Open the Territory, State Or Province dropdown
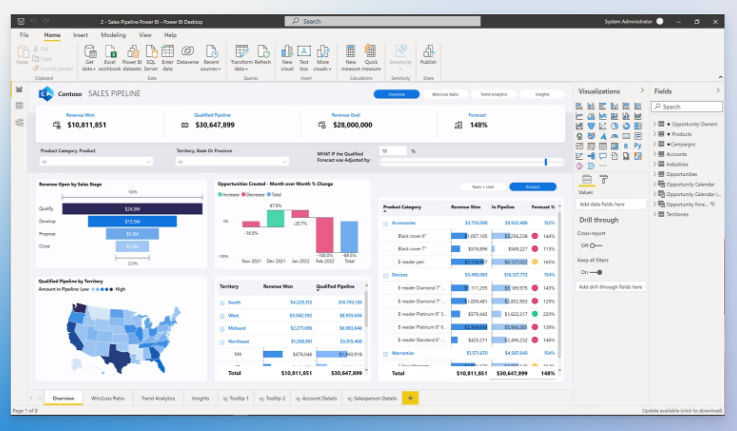The height and width of the screenshot is (431, 737). tap(232, 162)
